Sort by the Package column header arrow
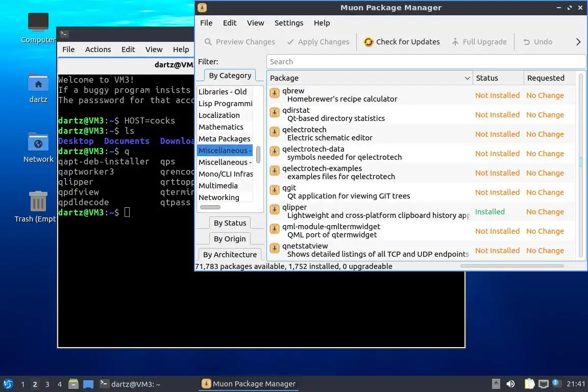The height and width of the screenshot is (392, 588). coord(467,78)
